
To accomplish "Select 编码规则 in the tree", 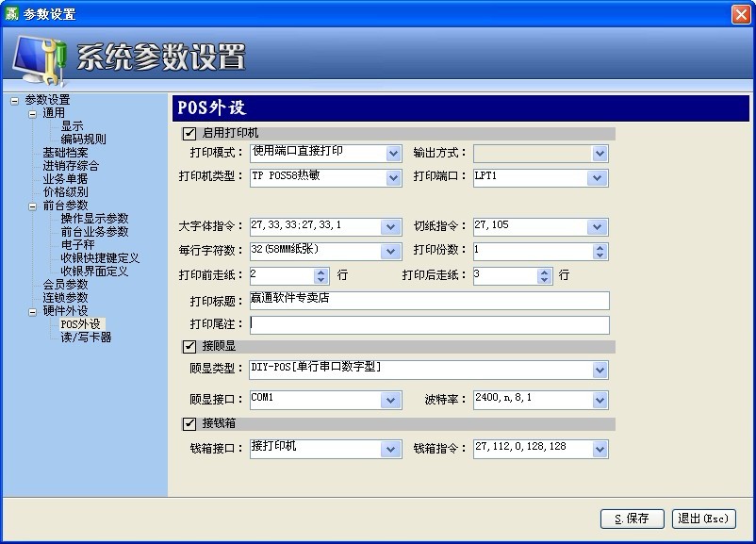I will 83,140.
